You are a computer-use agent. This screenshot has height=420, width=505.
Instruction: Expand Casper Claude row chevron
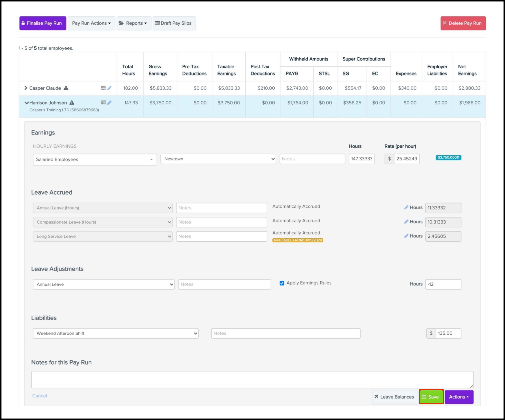click(26, 88)
